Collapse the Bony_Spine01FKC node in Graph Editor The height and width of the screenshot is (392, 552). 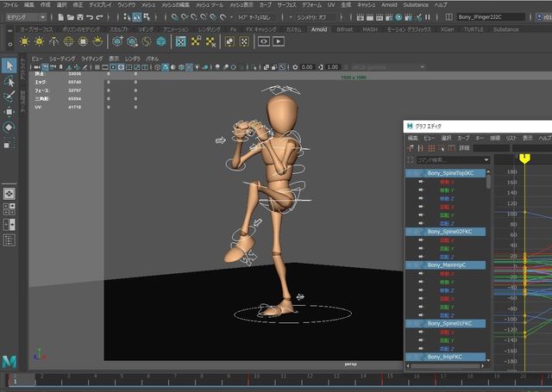pyautogui.click(x=416, y=323)
